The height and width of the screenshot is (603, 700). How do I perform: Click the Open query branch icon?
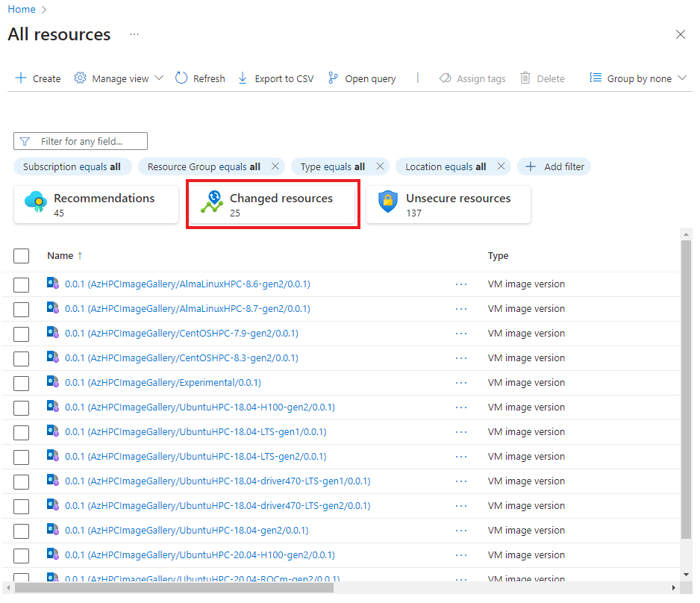pyautogui.click(x=333, y=78)
